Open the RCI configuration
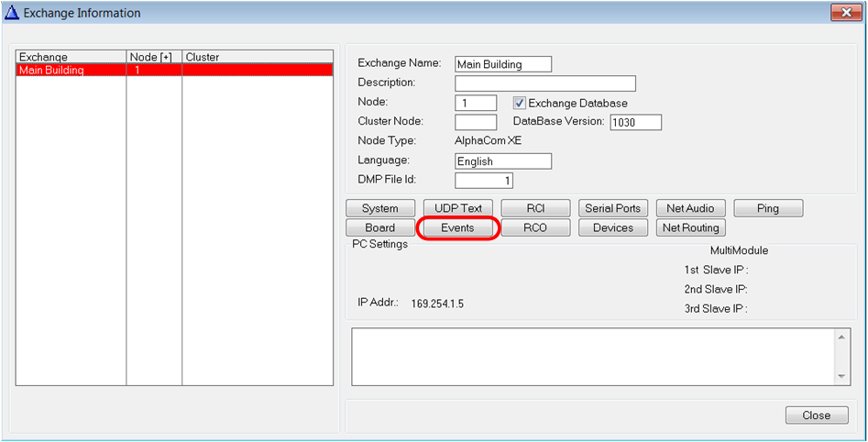Screen dimensions: 868x442 535,208
